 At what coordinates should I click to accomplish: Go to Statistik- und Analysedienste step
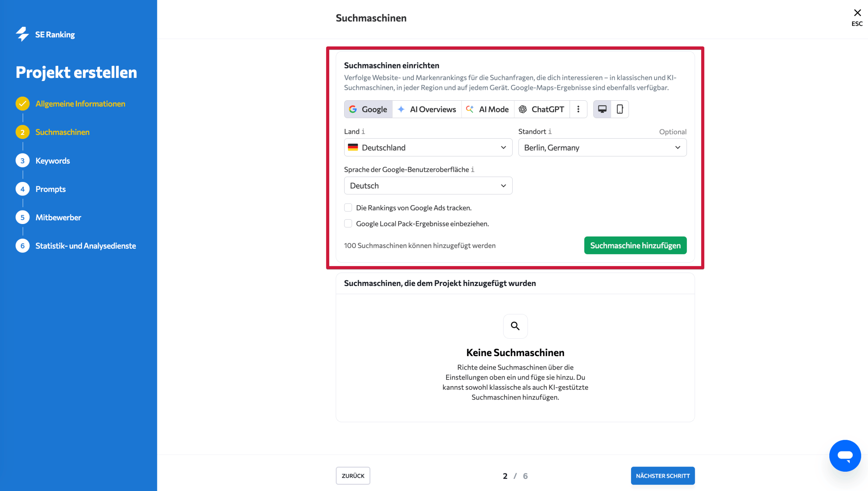(86, 246)
